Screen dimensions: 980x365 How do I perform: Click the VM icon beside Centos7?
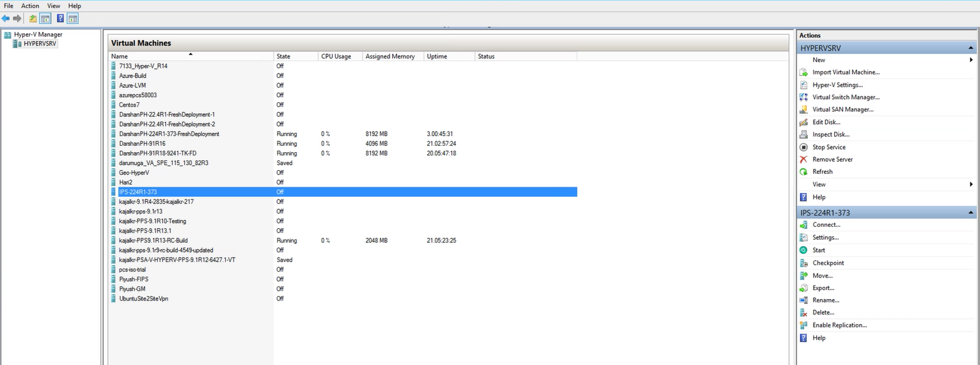pyautogui.click(x=114, y=105)
